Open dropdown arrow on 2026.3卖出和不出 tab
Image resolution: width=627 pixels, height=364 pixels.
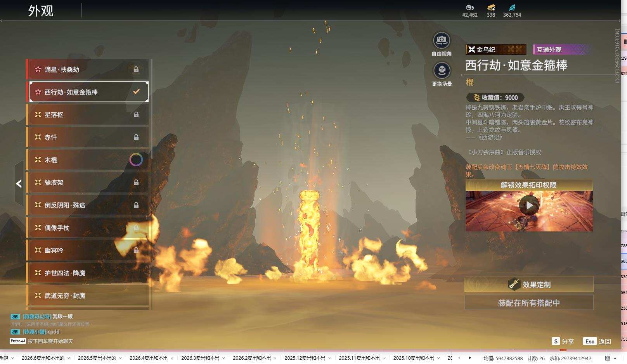click(x=223, y=358)
